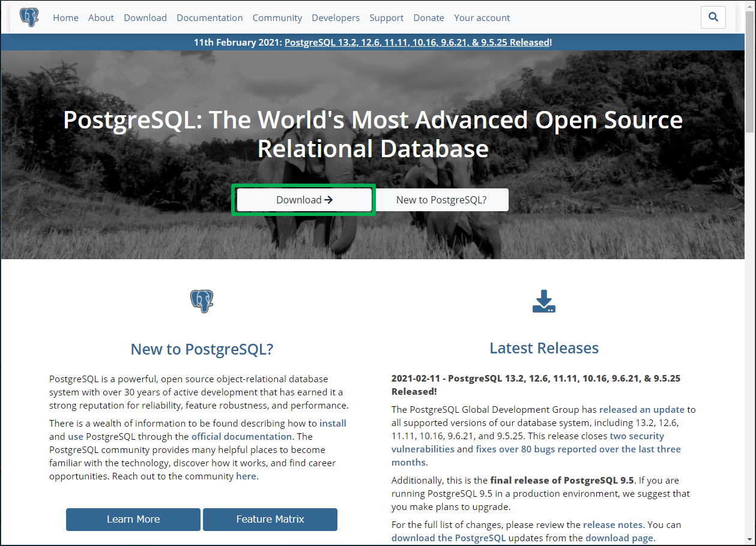The image size is (756, 546).
Task: Click the Learn More button
Action: 133,519
